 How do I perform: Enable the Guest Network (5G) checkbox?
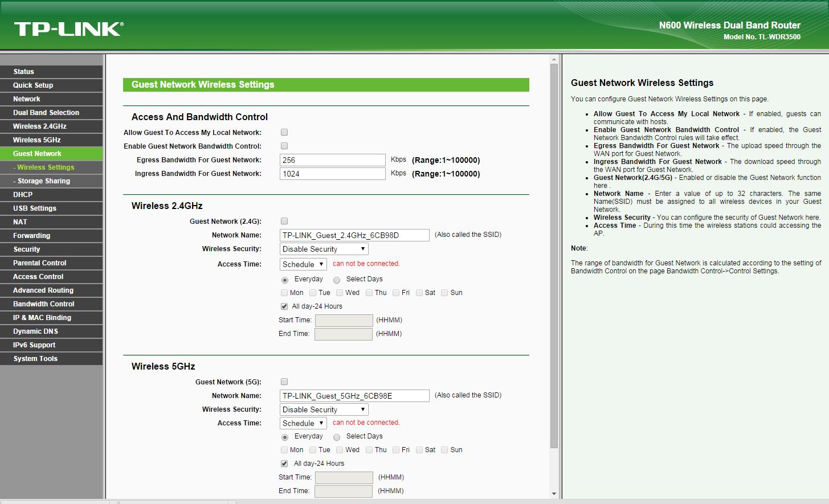click(x=284, y=382)
